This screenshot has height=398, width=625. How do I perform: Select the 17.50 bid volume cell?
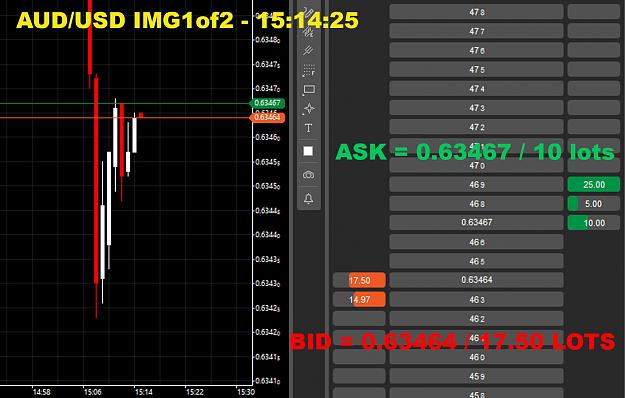359,280
